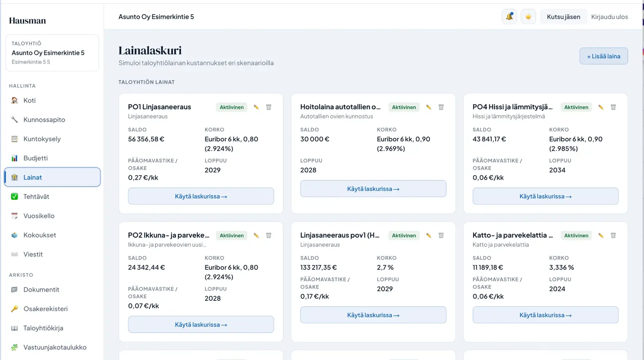Delete the PO2 Ikkuna- ja parveke loan trash icon

point(269,236)
